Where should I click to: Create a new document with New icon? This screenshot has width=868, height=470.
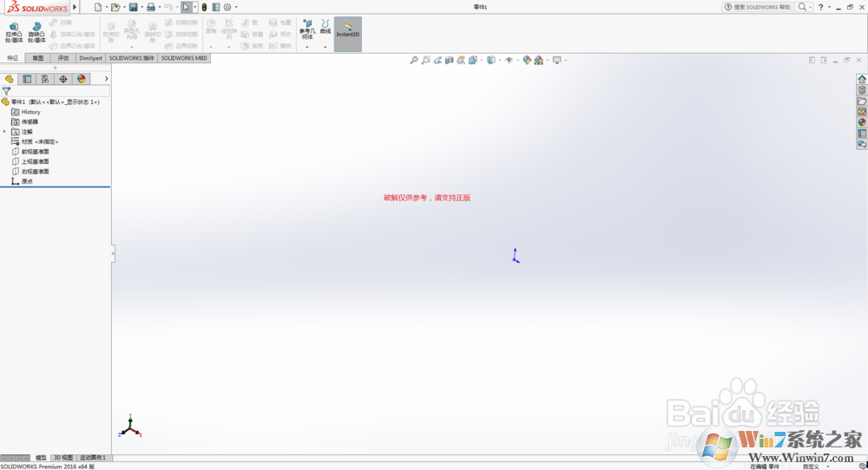98,7
